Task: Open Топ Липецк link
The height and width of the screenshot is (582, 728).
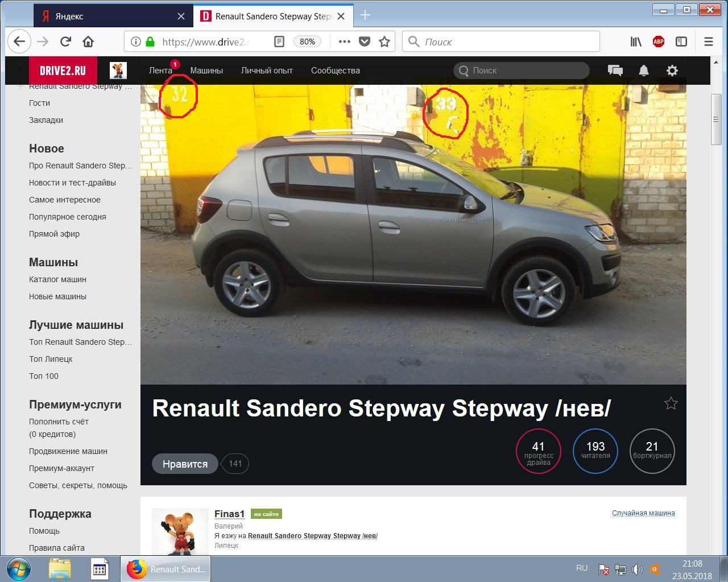Action: click(51, 359)
